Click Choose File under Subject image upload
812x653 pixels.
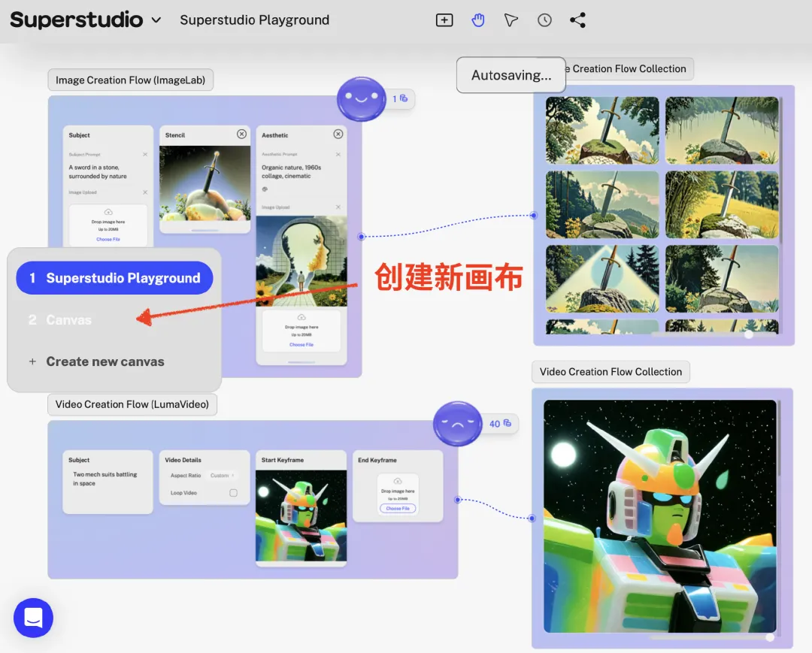click(108, 239)
